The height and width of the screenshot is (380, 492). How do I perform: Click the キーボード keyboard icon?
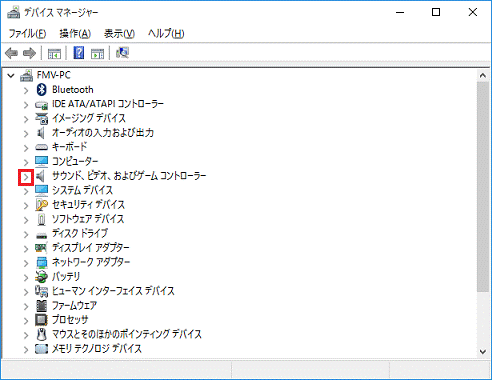point(41,147)
